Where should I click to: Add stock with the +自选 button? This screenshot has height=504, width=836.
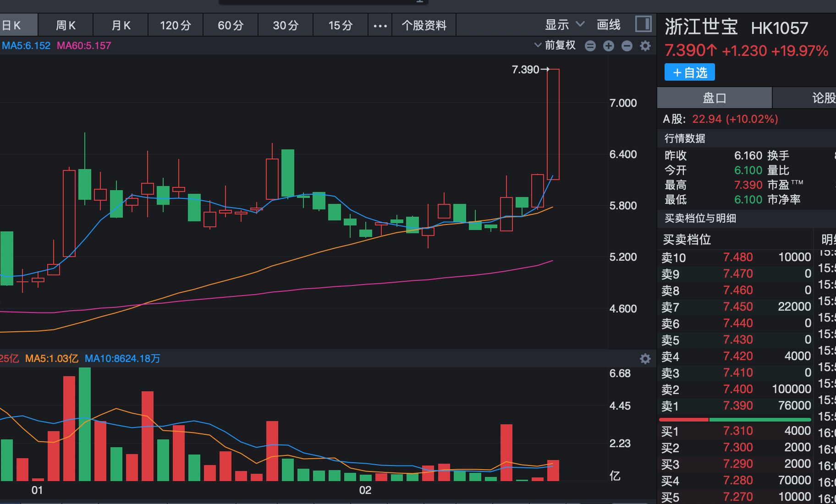690,72
